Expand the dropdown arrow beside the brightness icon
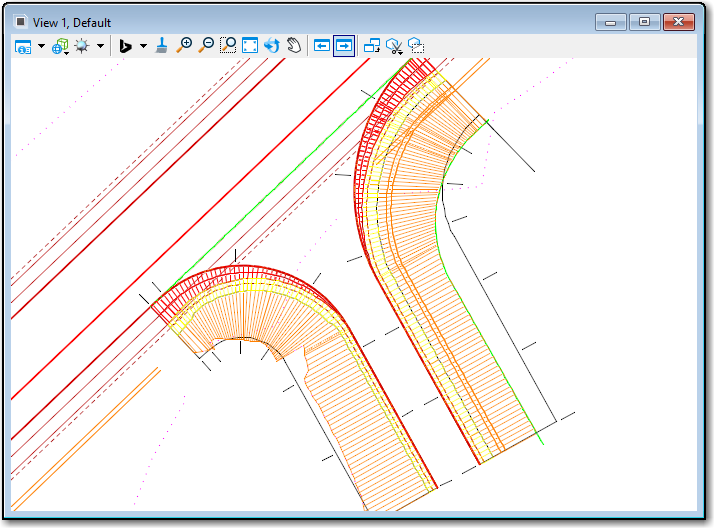 (101, 46)
